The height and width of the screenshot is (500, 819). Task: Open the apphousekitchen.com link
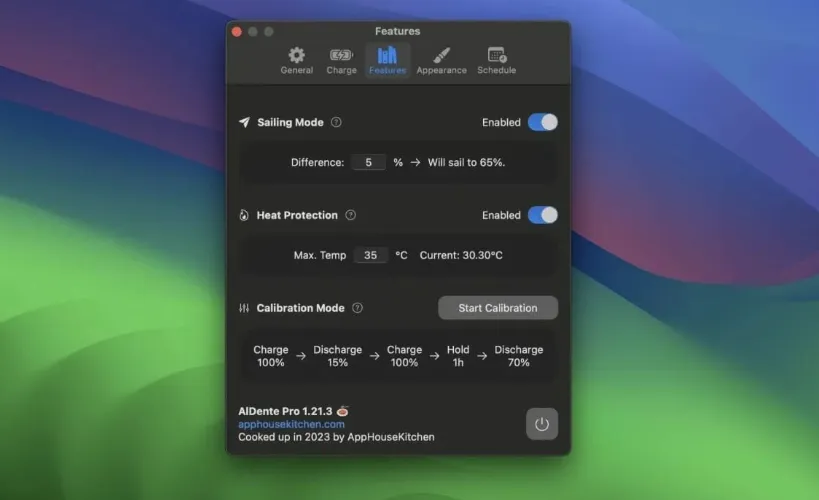pyautogui.click(x=291, y=424)
